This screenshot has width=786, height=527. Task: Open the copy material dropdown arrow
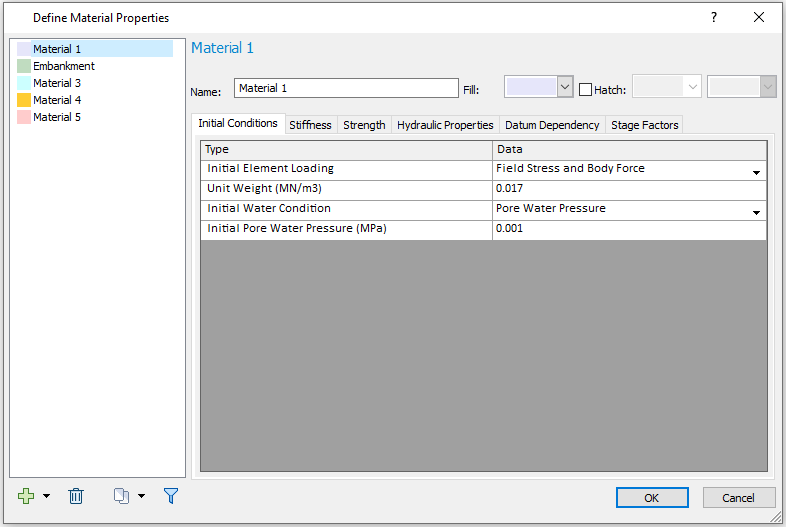click(x=141, y=496)
